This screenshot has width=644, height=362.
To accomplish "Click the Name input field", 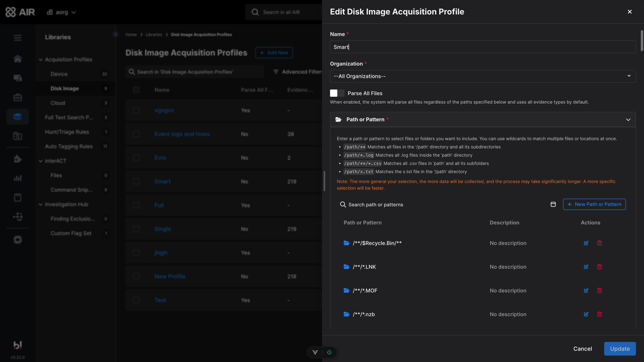I will [483, 47].
